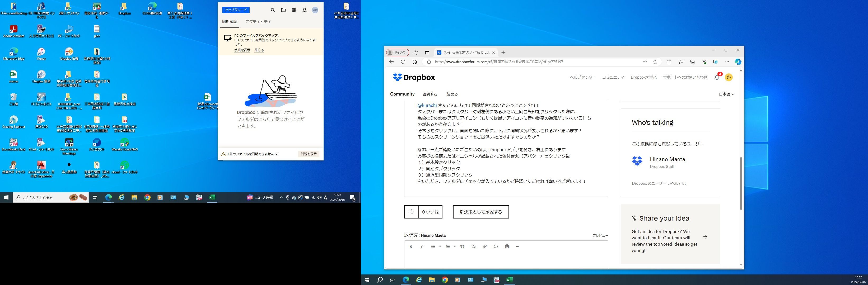Click the 手順を表示 link

coord(242,50)
